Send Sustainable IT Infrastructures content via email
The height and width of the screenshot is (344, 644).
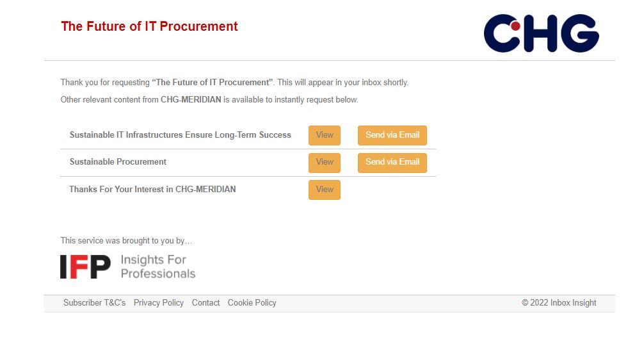392,135
